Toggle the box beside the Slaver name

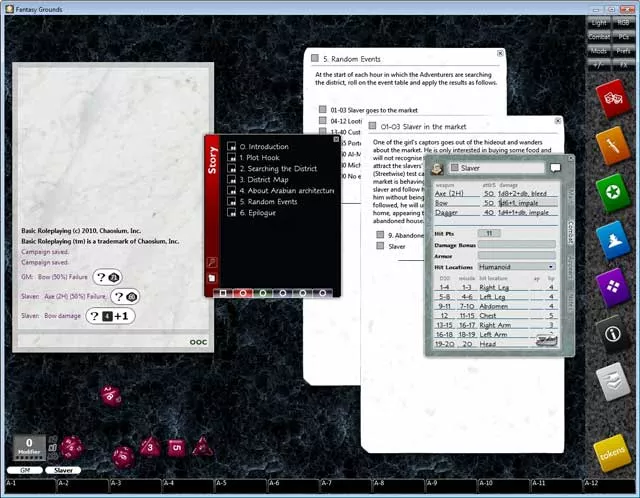point(454,167)
